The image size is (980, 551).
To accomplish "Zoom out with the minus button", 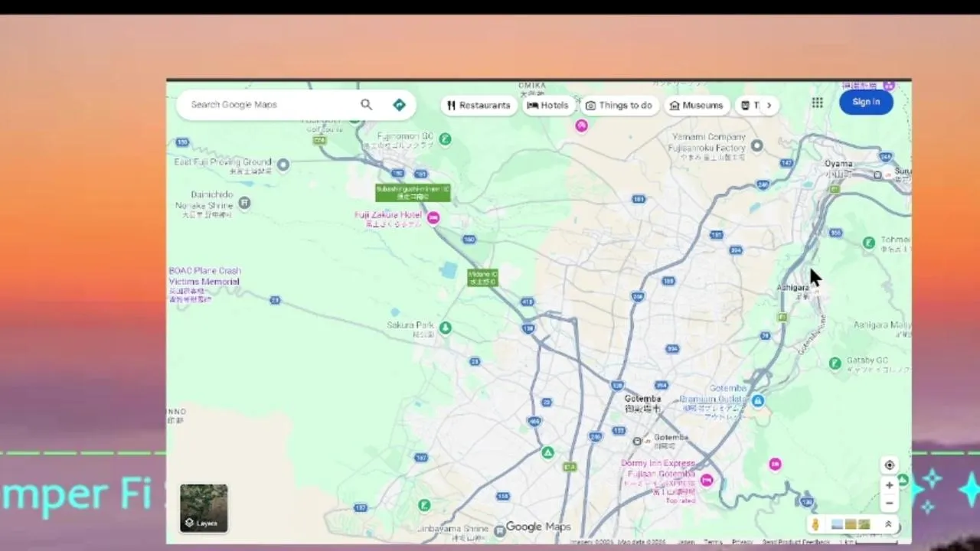I will [x=889, y=504].
